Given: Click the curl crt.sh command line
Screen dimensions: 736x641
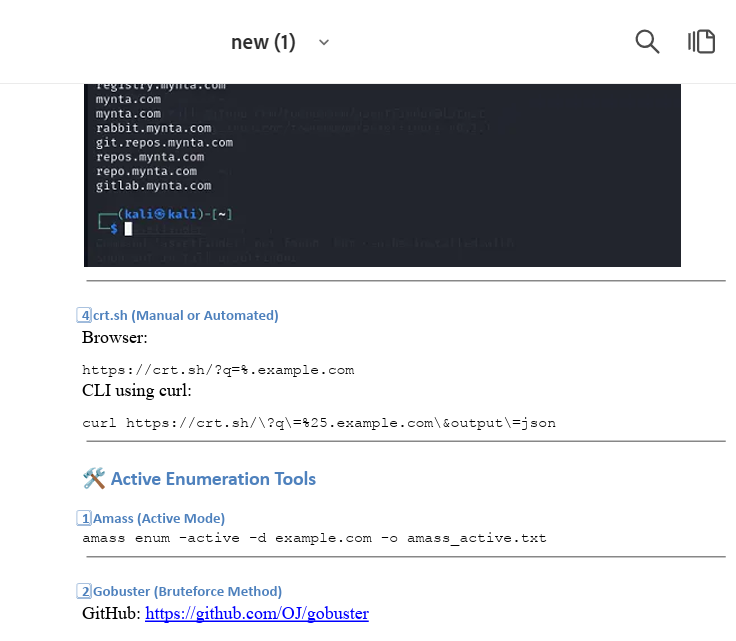Looking at the screenshot, I should click(x=318, y=423).
